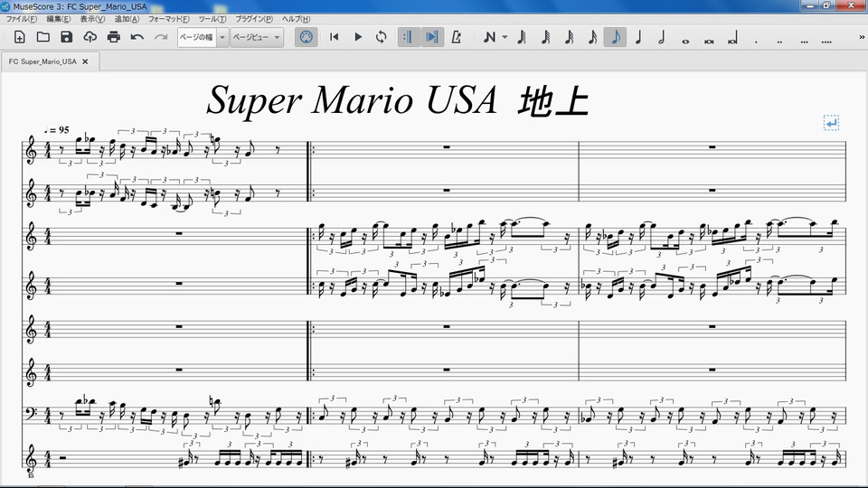Apply triple augmentation dot
This screenshot has height=488, width=868.
(x=803, y=41)
